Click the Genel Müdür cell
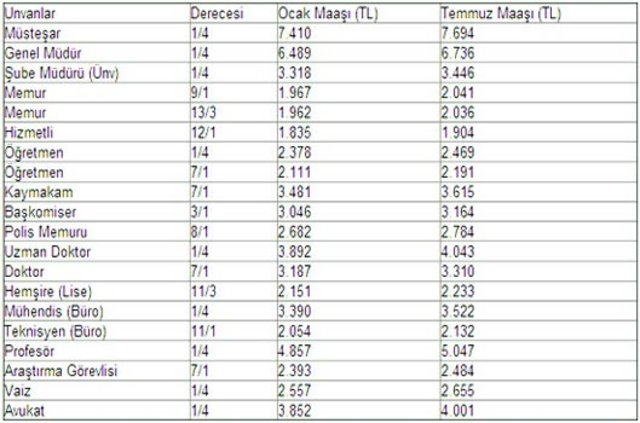Viewport: 640px width, 423px height. point(97,53)
